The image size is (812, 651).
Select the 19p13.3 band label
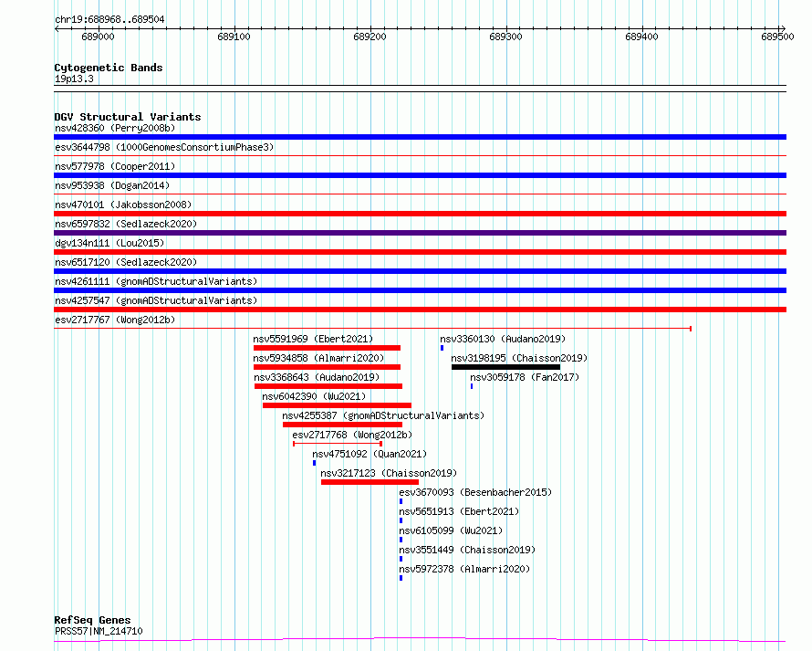pyautogui.click(x=74, y=79)
